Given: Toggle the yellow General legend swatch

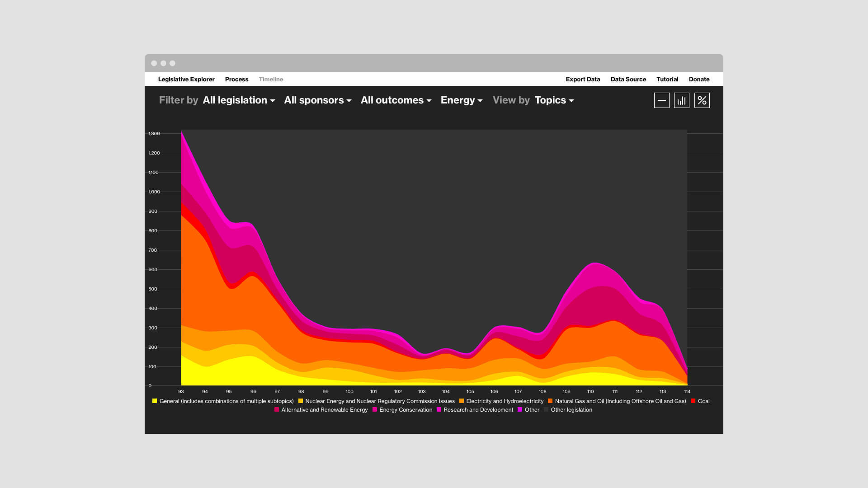Looking at the screenshot, I should click(155, 401).
